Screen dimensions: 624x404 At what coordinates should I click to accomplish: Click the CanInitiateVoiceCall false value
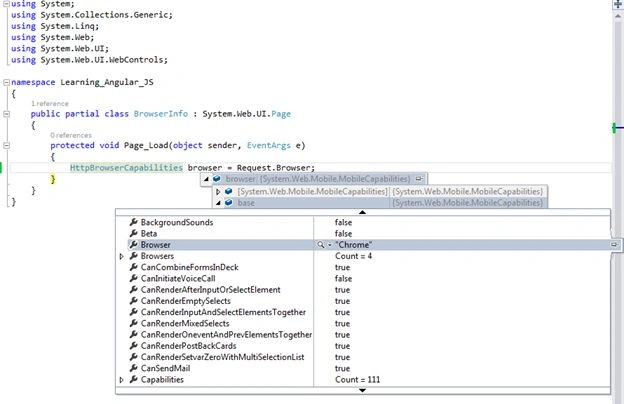[343, 278]
